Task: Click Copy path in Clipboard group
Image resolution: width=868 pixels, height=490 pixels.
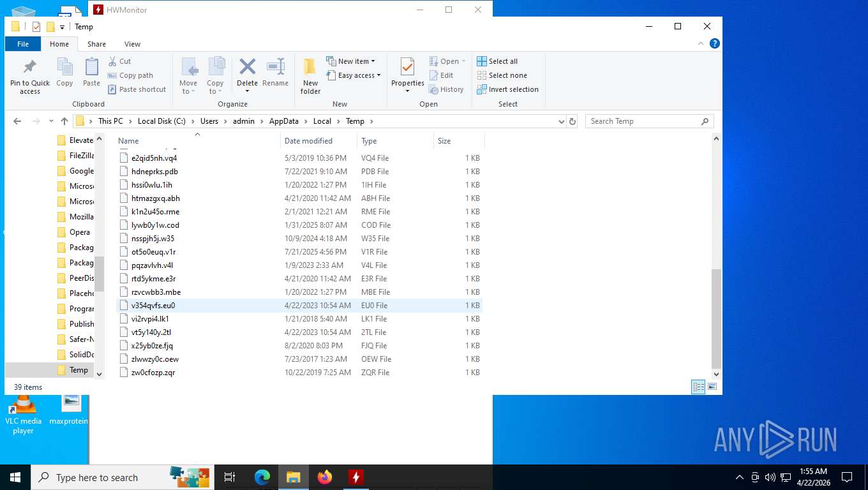Action: click(130, 75)
